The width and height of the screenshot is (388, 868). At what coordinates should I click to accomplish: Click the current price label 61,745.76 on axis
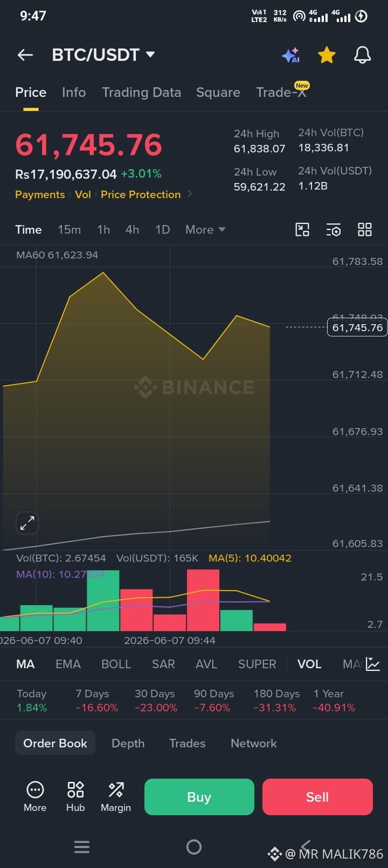[x=357, y=327]
